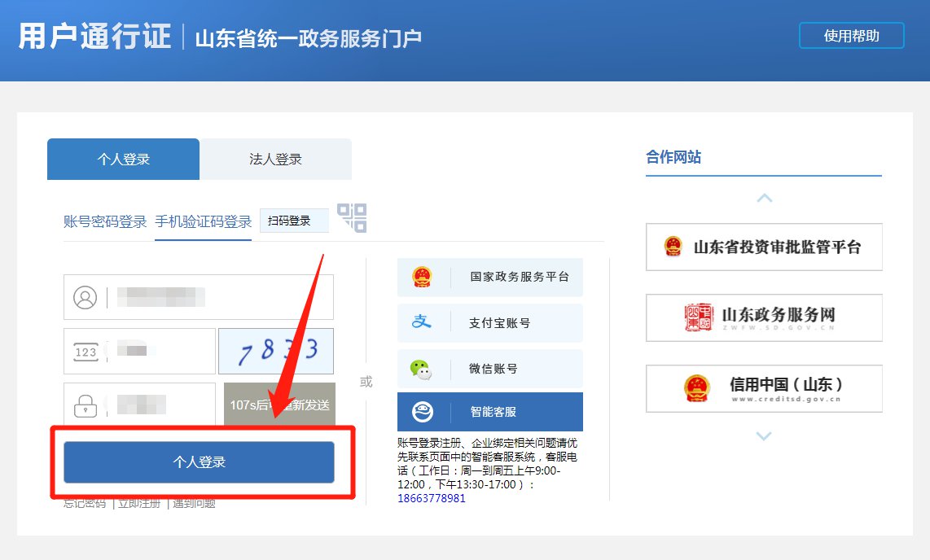
Task: Click the username input field
Action: point(199,297)
